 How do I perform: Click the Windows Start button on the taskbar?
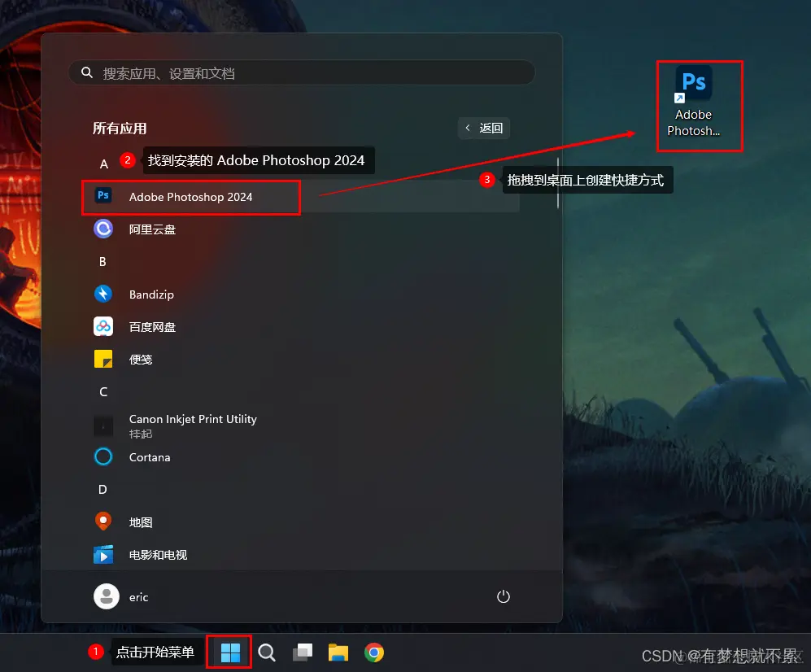pyautogui.click(x=230, y=652)
